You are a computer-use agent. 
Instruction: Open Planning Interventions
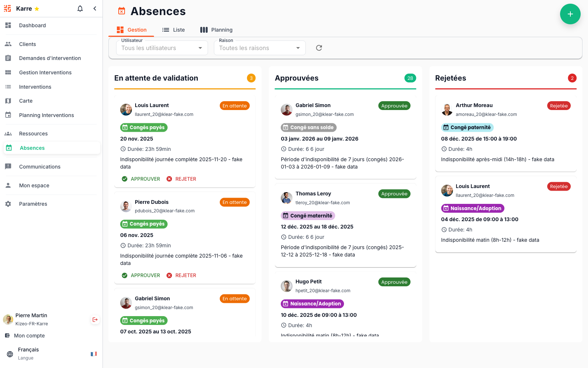(46, 115)
